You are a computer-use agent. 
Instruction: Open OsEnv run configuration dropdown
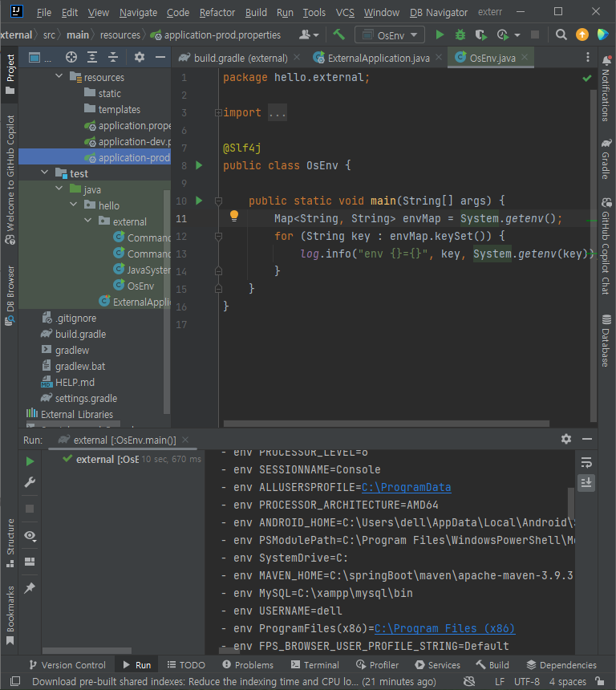click(x=390, y=34)
